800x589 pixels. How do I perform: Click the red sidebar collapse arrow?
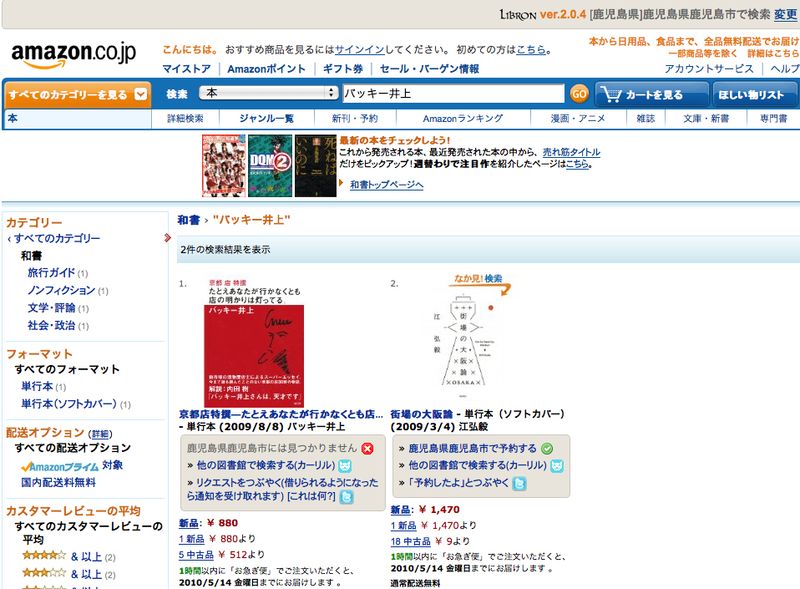[167, 237]
